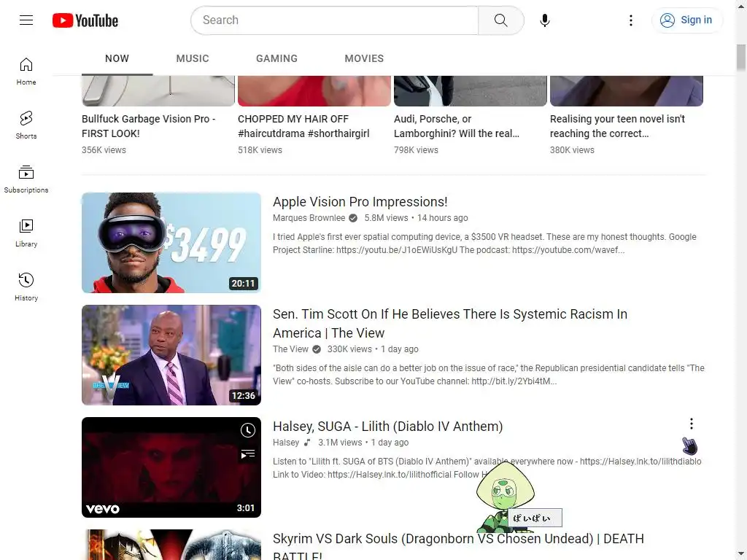Image resolution: width=747 pixels, height=560 pixels.
Task: Click the Sign in button
Action: (687, 20)
